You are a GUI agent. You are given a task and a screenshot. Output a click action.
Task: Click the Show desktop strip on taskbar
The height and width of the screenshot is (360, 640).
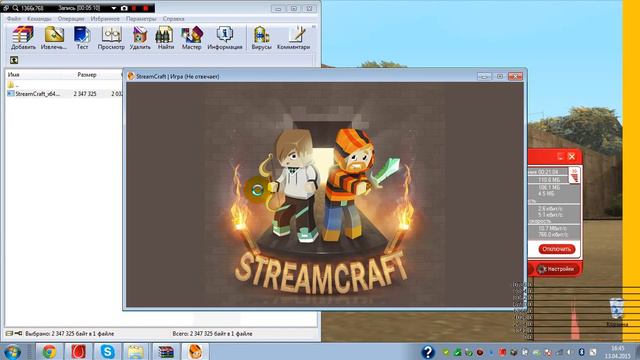point(637,351)
